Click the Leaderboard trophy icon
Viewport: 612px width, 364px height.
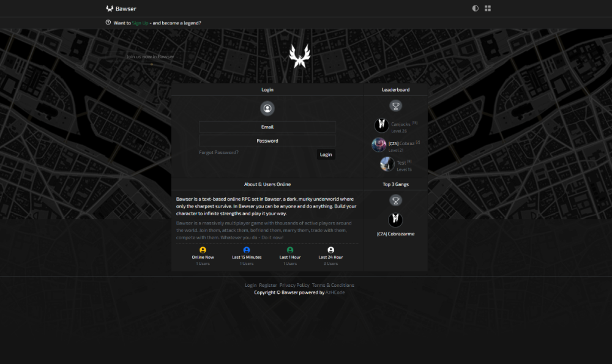coord(396,105)
